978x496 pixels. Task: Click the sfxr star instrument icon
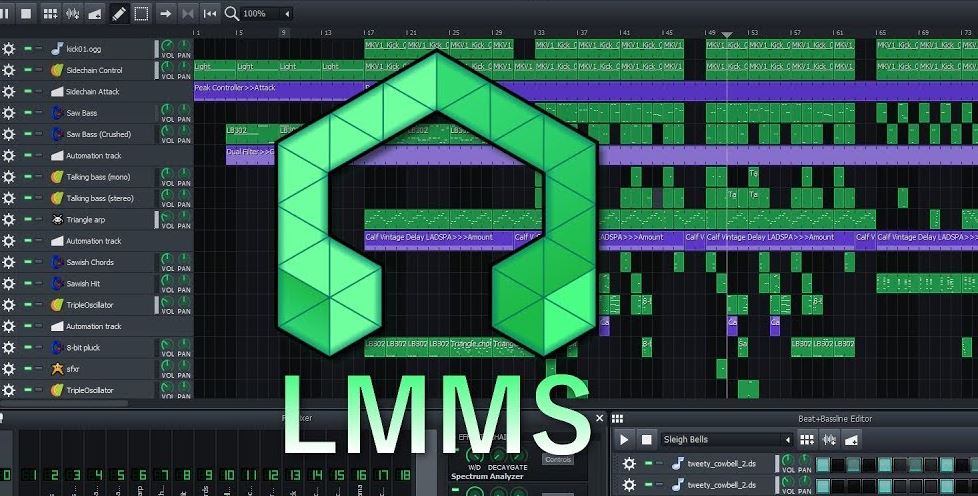click(57, 369)
